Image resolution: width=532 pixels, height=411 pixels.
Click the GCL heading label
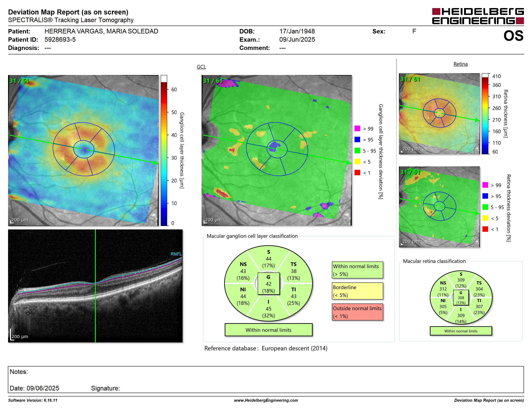201,67
